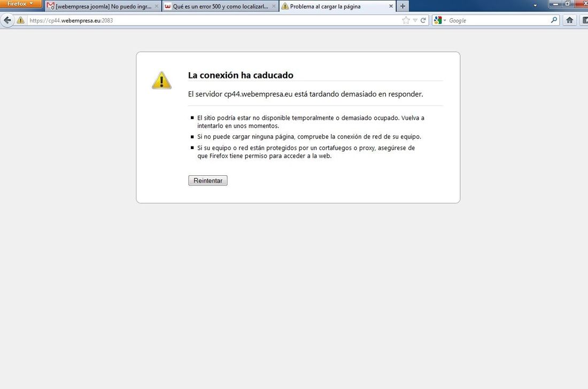Screen dimensions: 588x389
Task: Open a new tab with the plus button
Action: point(403,6)
